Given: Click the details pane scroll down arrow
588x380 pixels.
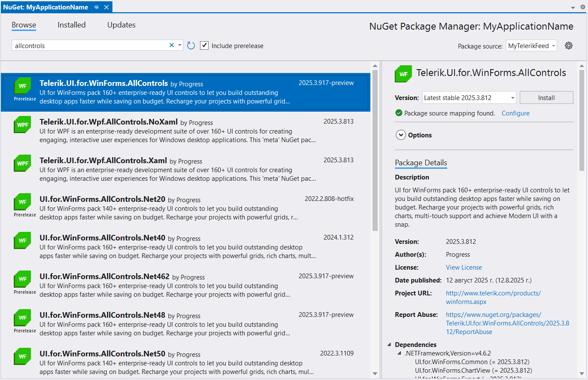Looking at the screenshot, I should (582, 374).
